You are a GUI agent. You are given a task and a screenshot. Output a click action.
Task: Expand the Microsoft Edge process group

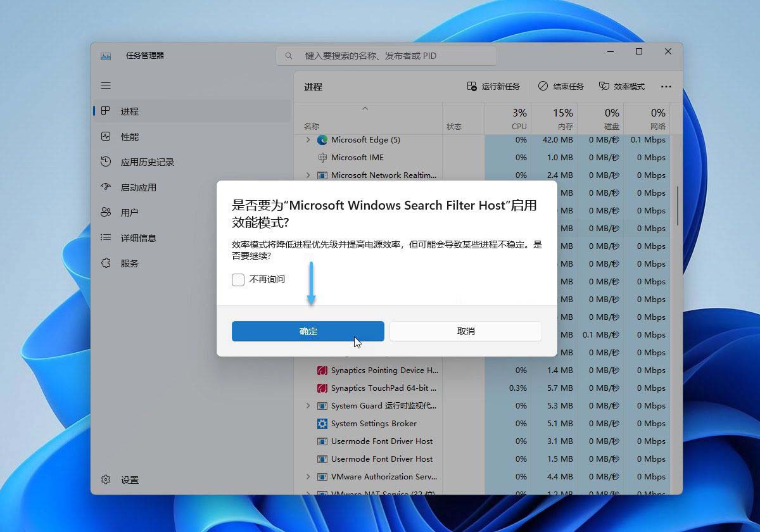pyautogui.click(x=308, y=140)
